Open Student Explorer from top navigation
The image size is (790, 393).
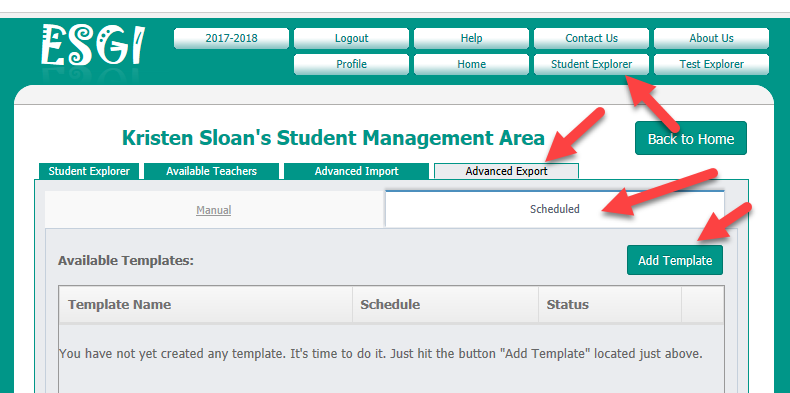coord(591,64)
